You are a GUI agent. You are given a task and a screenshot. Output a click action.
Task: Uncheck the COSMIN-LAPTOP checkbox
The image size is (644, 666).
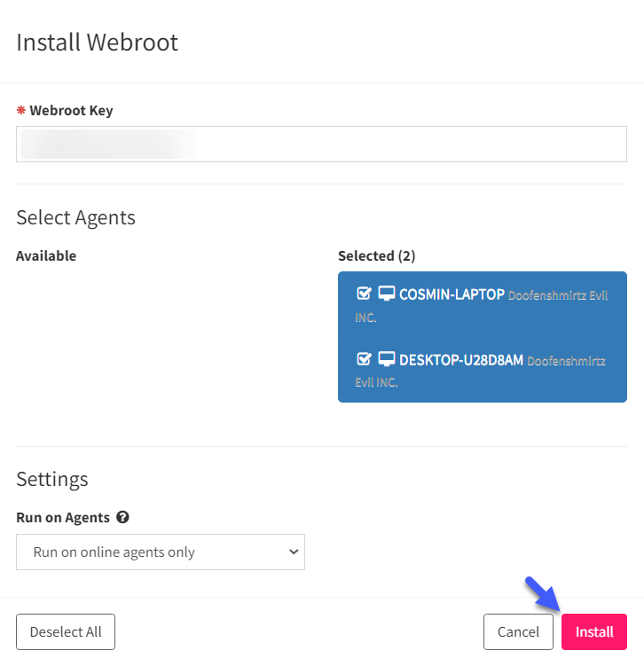(x=364, y=294)
